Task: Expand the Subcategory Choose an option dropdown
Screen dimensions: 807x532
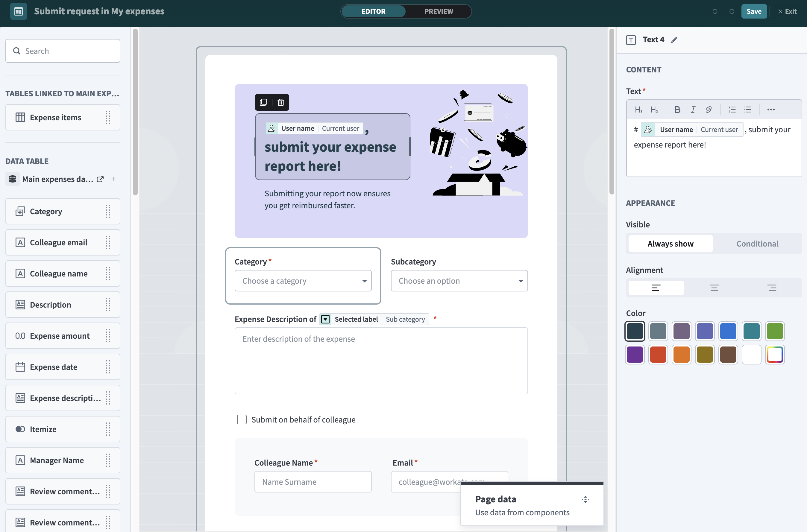Action: (x=459, y=281)
